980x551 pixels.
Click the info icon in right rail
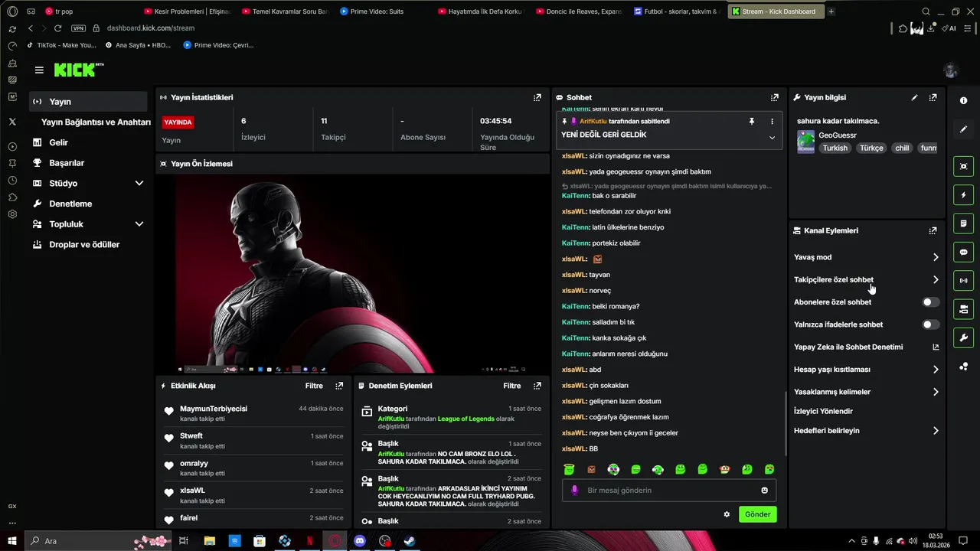[963, 101]
